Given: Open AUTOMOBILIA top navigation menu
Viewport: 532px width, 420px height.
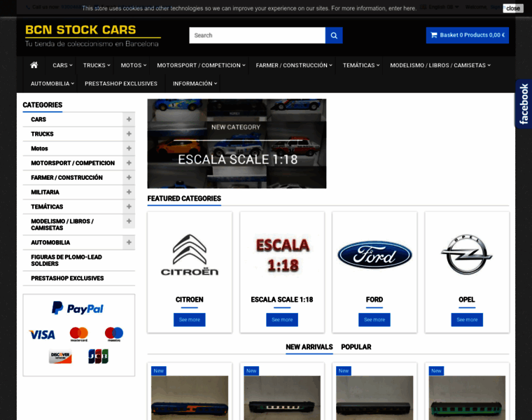Looking at the screenshot, I should click(52, 83).
